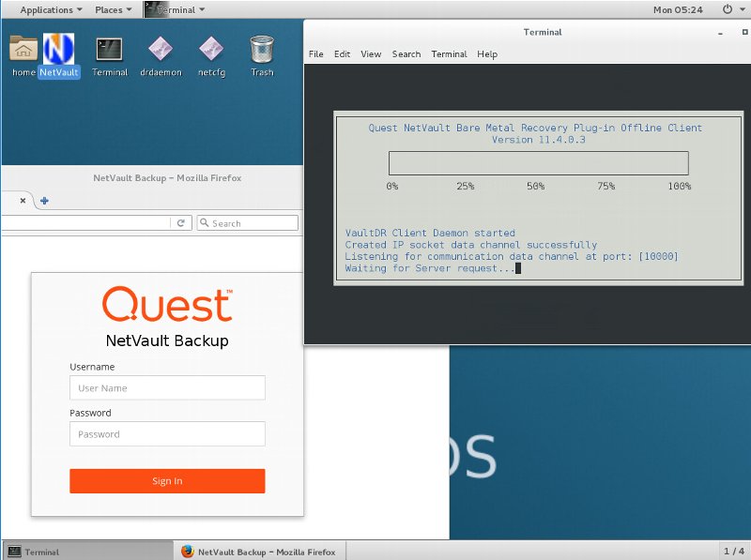Click the Firefox reload page icon
The height and width of the screenshot is (560, 751).
[181, 223]
